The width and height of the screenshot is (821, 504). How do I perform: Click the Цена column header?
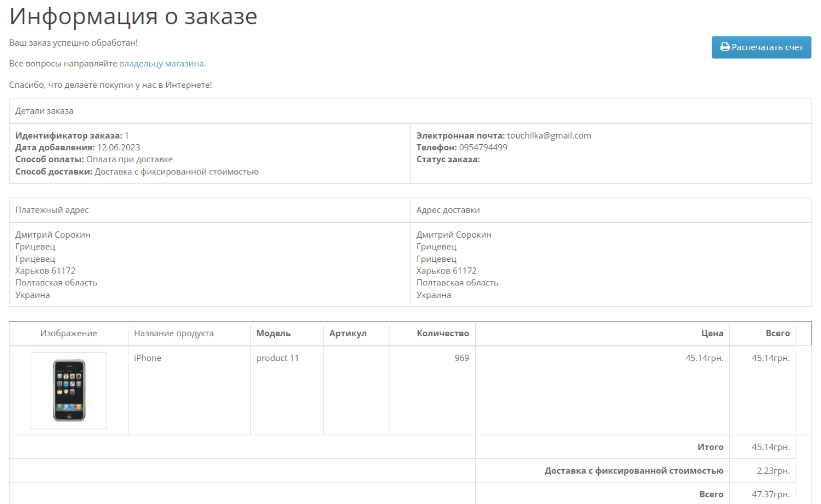tap(602, 333)
